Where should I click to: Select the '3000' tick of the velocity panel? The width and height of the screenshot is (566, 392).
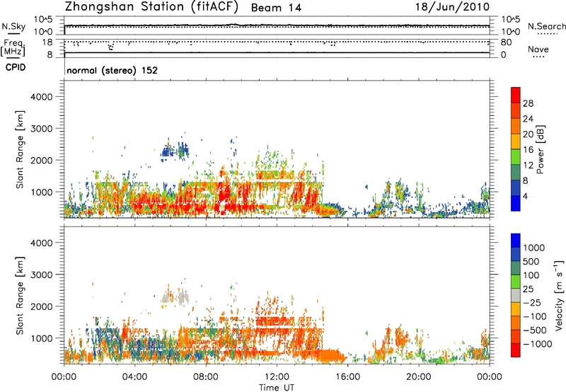[41, 275]
